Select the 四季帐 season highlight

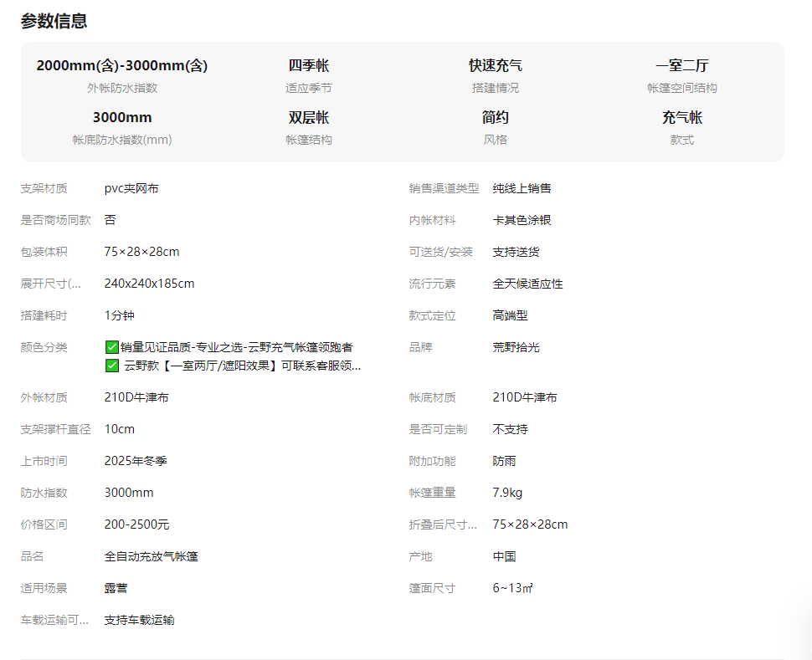click(x=309, y=66)
